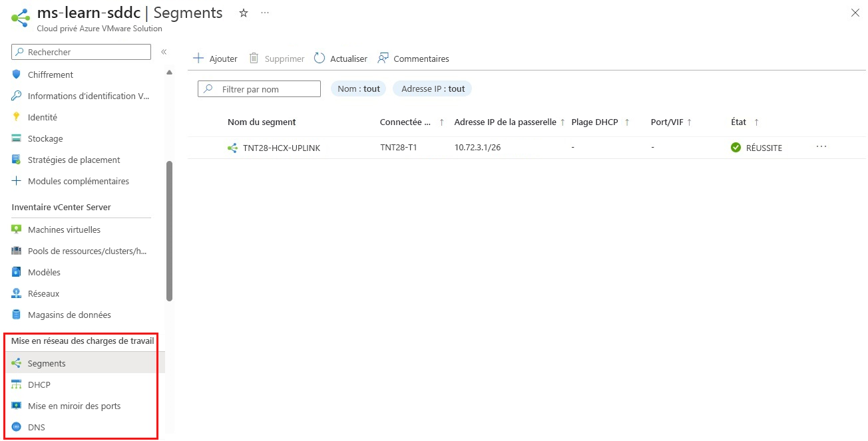Click the key icon for Informations d'identification
The width and height of the screenshot is (868, 441).
[x=17, y=96]
